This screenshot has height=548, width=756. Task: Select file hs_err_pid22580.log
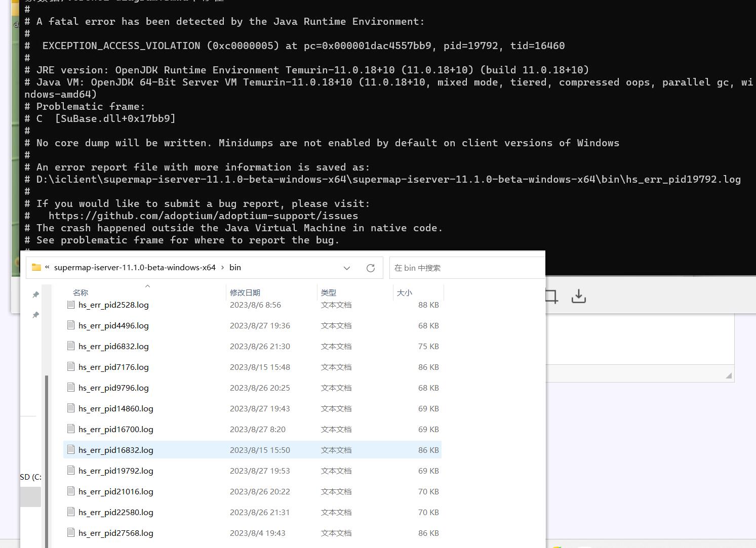(252, 512)
